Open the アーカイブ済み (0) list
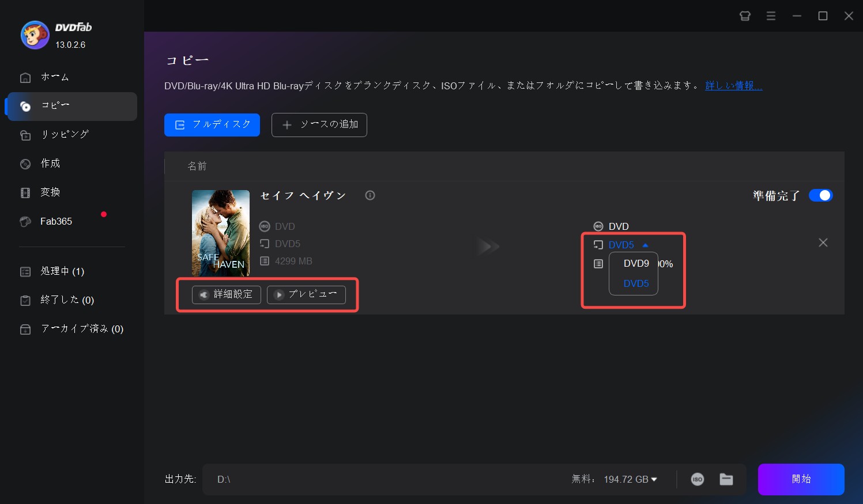Screen dimensions: 863x504 click(x=82, y=329)
